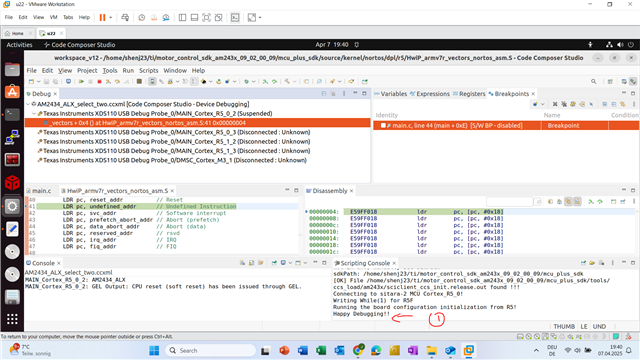Screen dimensions: 640x360
Task: Open the Scripts menu in Code Composer Studio
Action: (149, 70)
